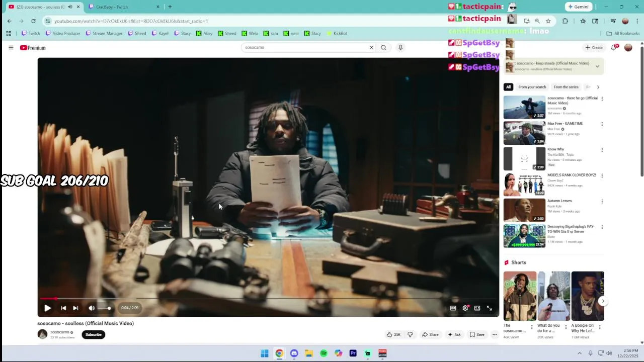Open the Video Producer bookmark
Viewport: 644px width, 362px height.
pyautogui.click(x=63, y=33)
